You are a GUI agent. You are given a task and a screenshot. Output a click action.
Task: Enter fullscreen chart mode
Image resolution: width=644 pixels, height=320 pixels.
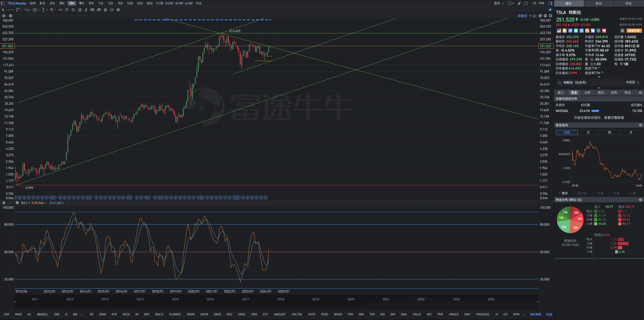click(x=526, y=3)
